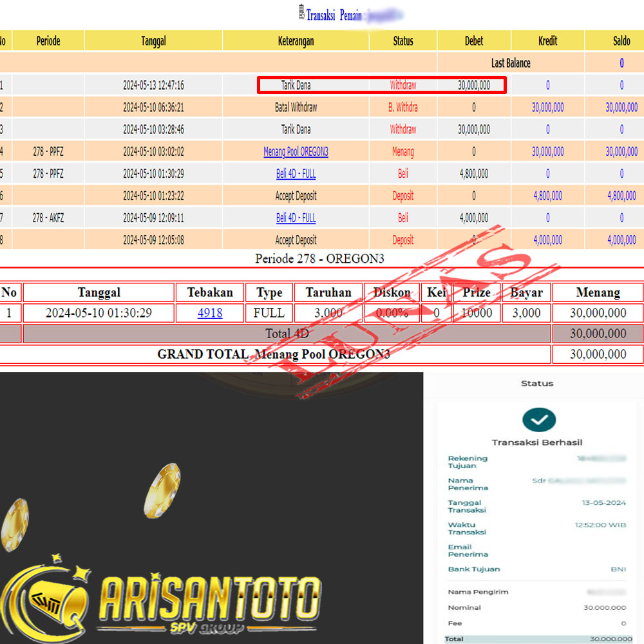The image size is (644, 644).
Task: Click the green checkmark success icon
Action: coord(539,419)
